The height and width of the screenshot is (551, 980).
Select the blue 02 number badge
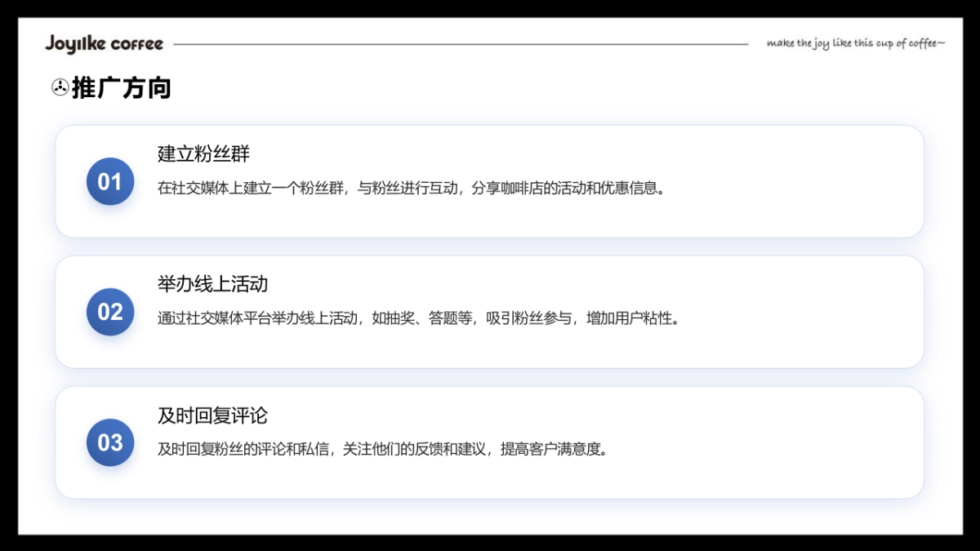tap(110, 312)
